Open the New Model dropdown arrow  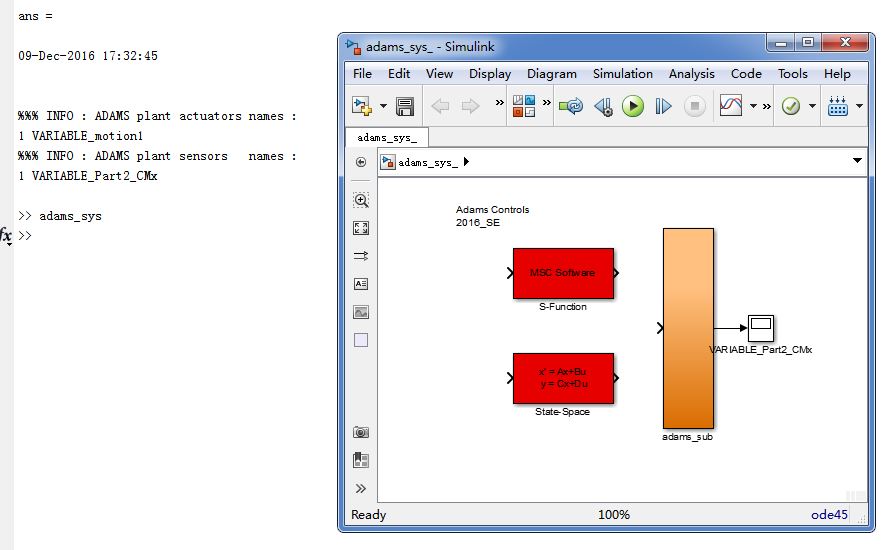(383, 106)
